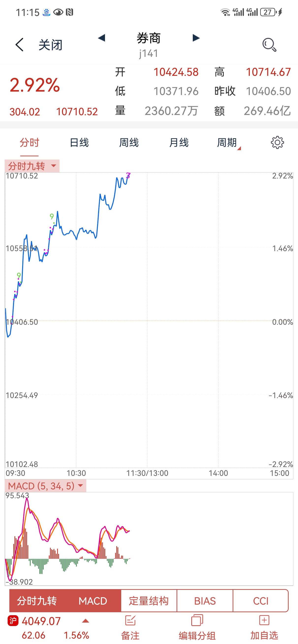Go to previous sector with left triangle
The width and height of the screenshot is (298, 644).
[101, 38]
